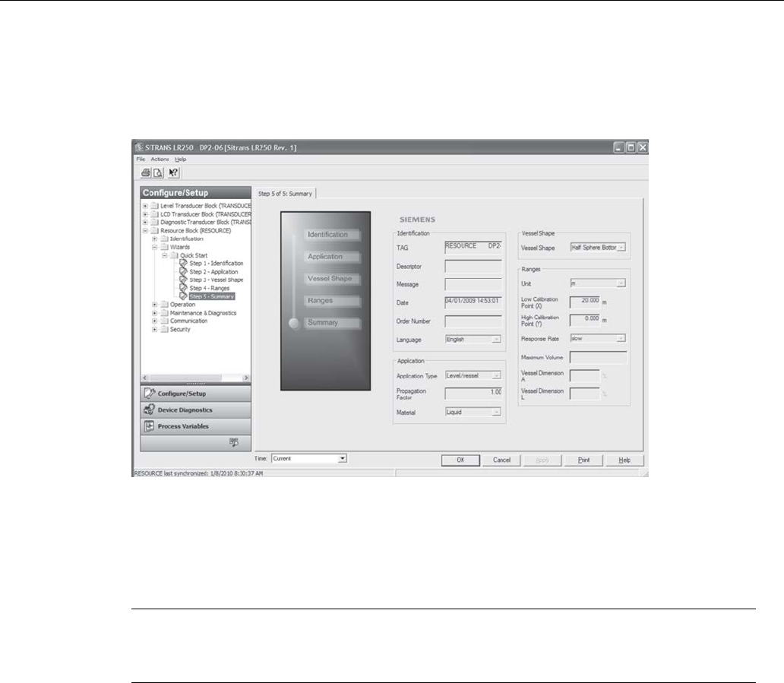Click the SITRANS title bar app icon

coord(139,147)
